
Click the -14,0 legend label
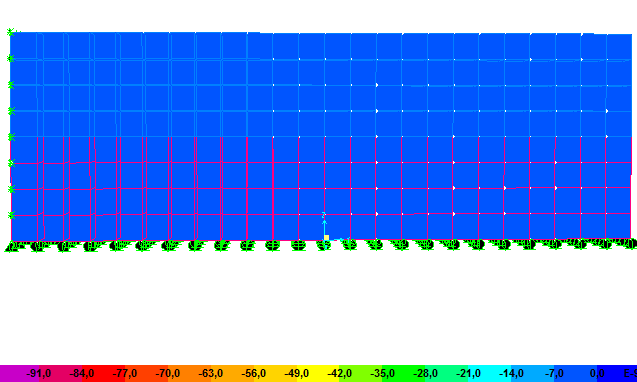(x=511, y=373)
